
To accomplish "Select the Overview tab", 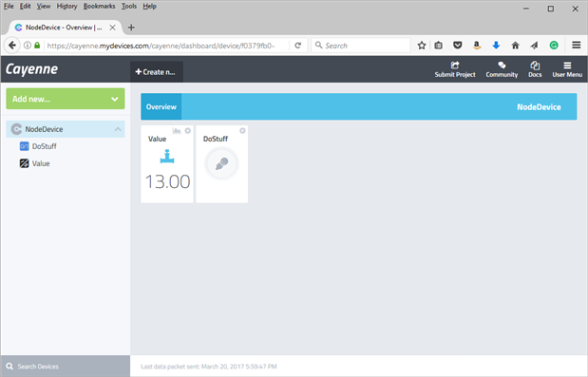I will [x=161, y=106].
